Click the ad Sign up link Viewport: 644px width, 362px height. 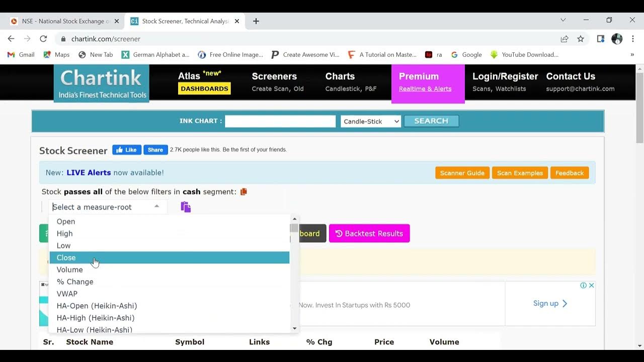point(550,303)
